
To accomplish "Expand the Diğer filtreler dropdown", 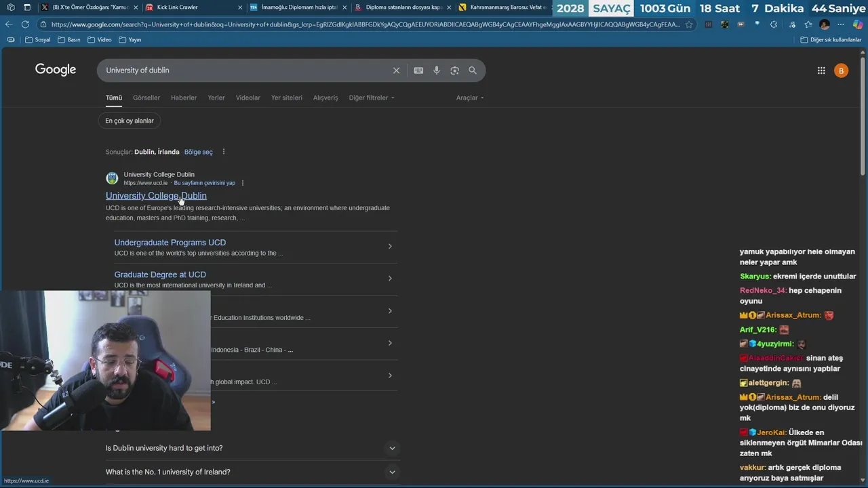I will (372, 98).
